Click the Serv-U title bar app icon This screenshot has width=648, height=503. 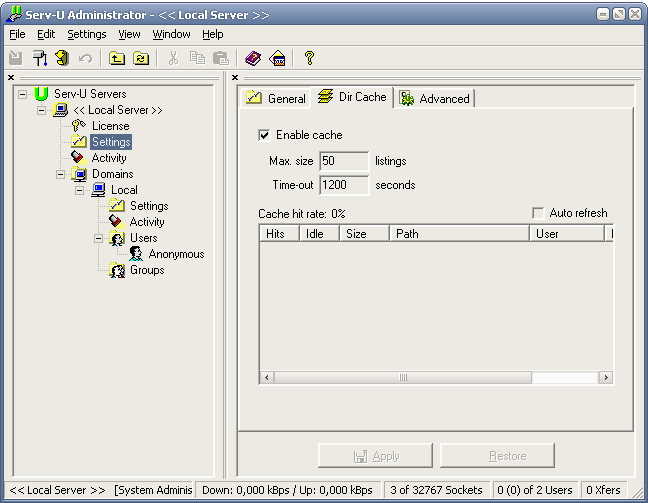point(14,14)
